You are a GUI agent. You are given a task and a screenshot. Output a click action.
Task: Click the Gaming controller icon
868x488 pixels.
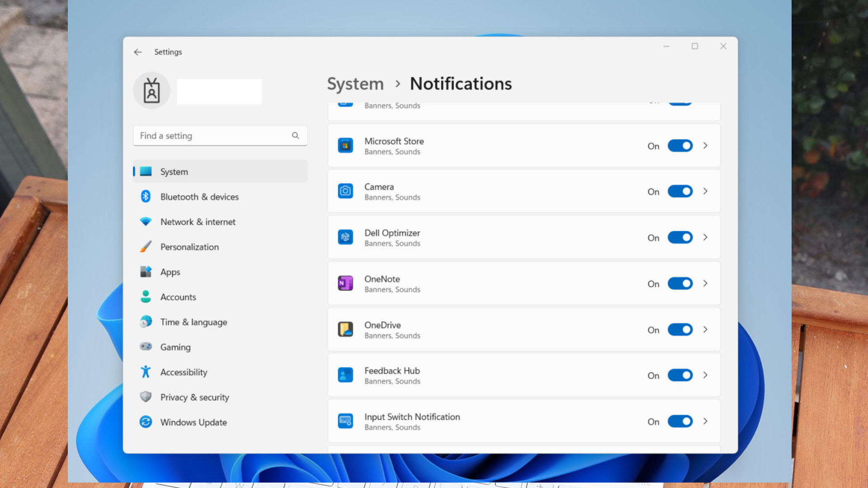click(146, 347)
